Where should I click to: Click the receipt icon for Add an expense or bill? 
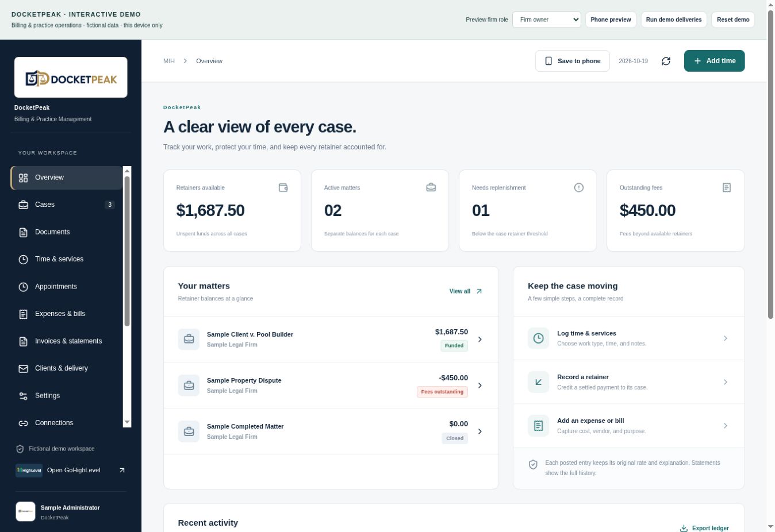pos(539,426)
